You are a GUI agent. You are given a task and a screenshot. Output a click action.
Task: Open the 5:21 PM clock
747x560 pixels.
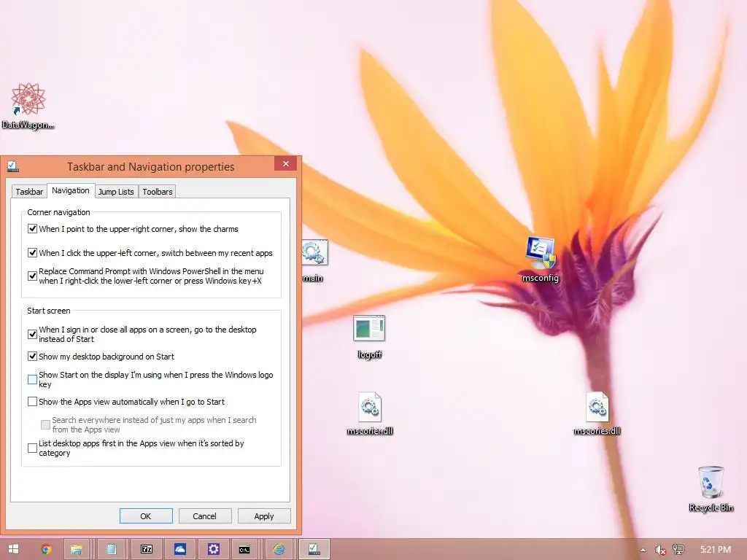[715, 550]
